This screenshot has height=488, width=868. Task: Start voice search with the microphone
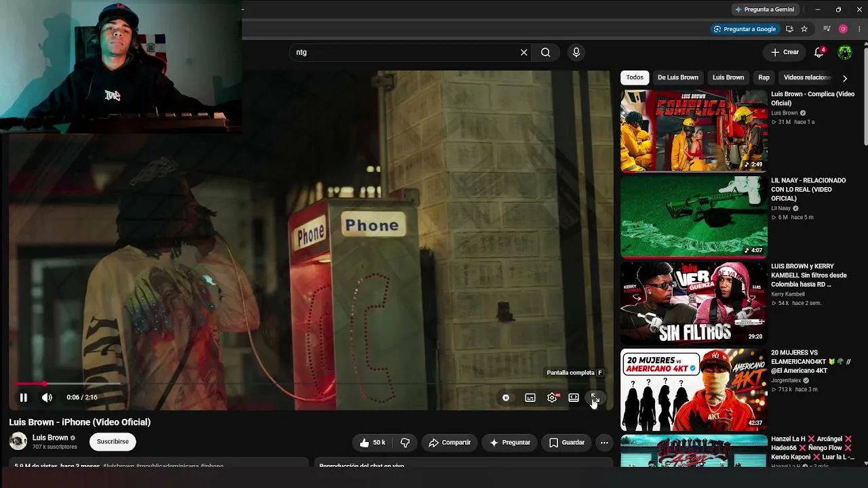(576, 52)
